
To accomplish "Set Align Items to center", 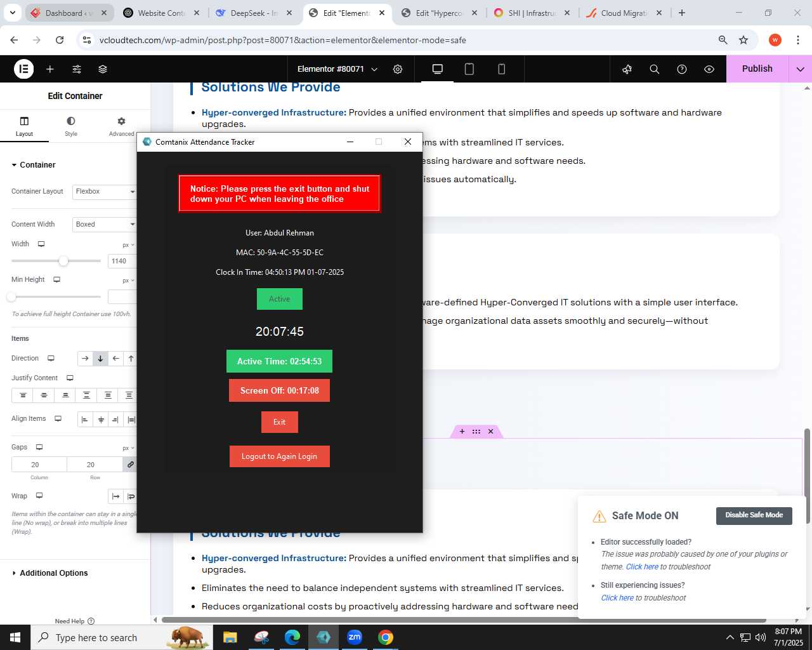I will (101, 420).
